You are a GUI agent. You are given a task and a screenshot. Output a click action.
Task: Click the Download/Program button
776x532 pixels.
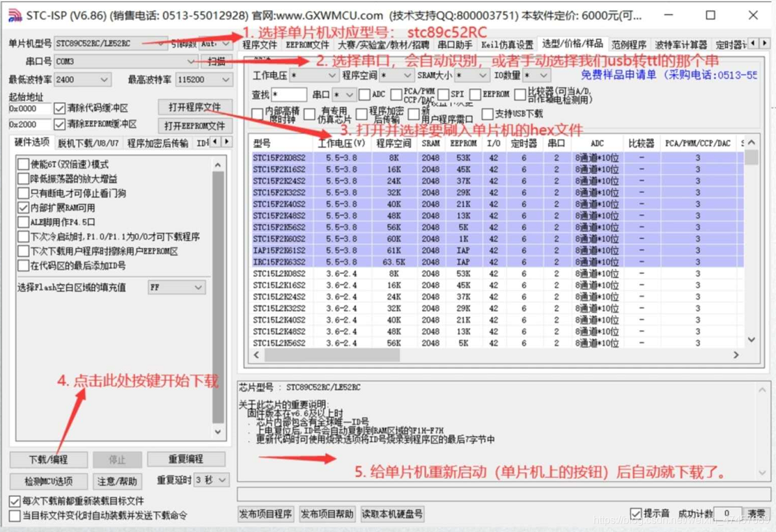(x=49, y=460)
